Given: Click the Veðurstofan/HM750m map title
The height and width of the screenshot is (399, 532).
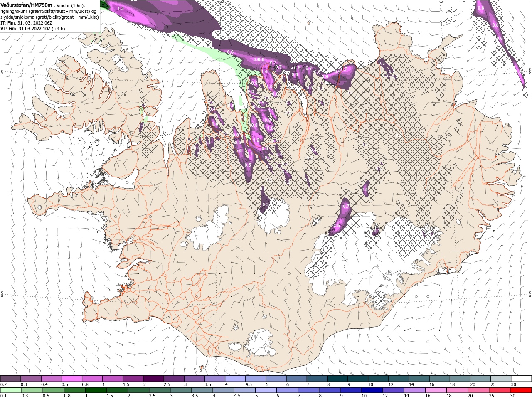Looking at the screenshot, I should [27, 5].
